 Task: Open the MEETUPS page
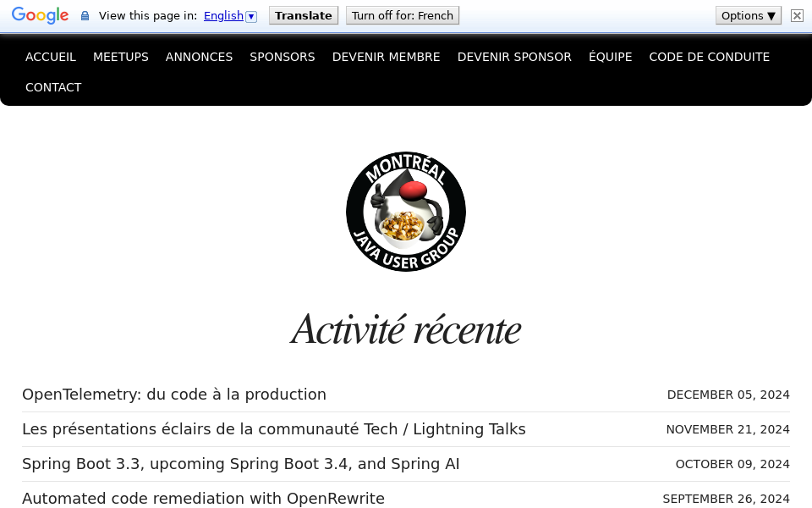121,57
